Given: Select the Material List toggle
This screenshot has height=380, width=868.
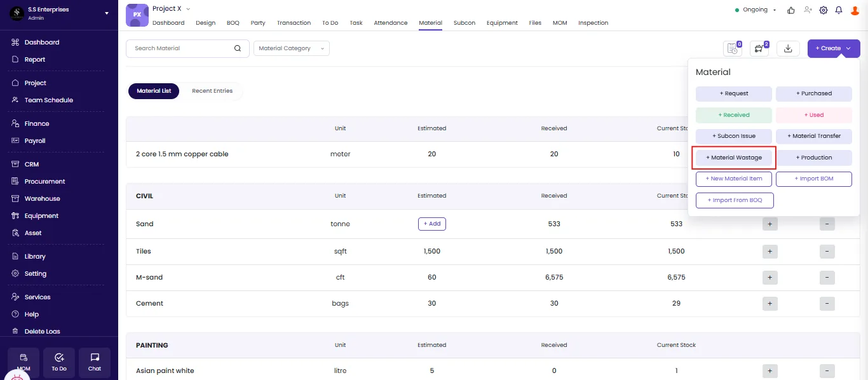Looking at the screenshot, I should point(154,91).
